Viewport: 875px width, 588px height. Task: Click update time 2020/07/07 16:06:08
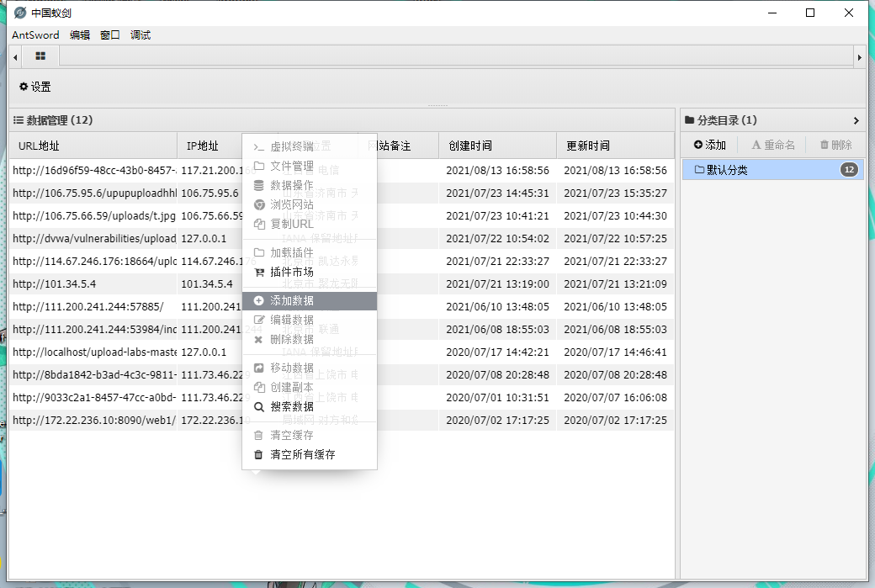[615, 398]
